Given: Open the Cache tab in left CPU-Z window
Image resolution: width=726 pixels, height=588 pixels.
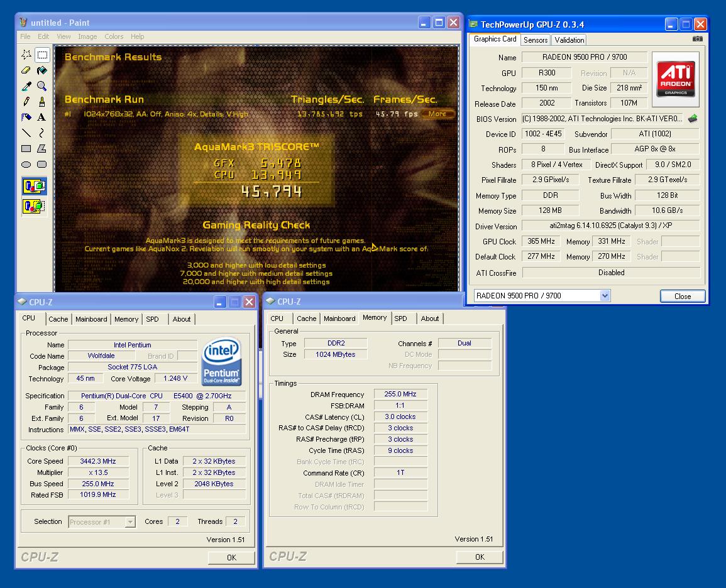Looking at the screenshot, I should [x=58, y=319].
